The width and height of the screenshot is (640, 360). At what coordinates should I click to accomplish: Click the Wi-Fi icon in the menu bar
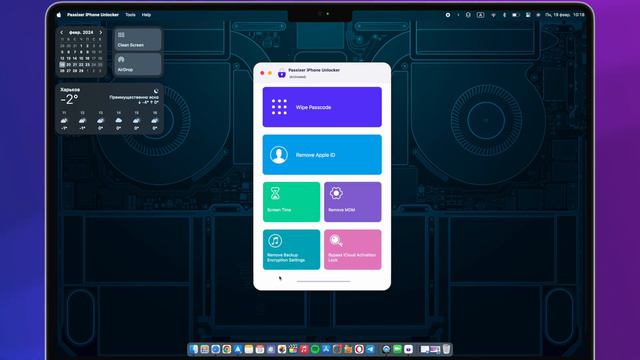pyautogui.click(x=493, y=15)
